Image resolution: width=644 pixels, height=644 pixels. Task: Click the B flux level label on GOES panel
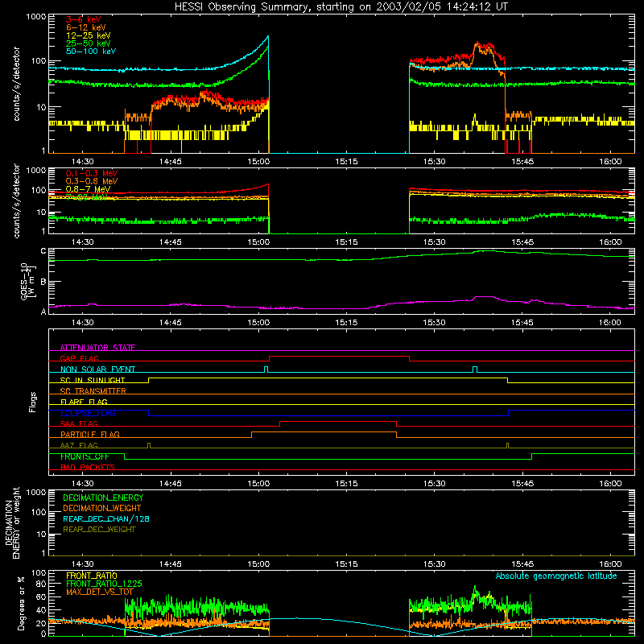tap(43, 282)
